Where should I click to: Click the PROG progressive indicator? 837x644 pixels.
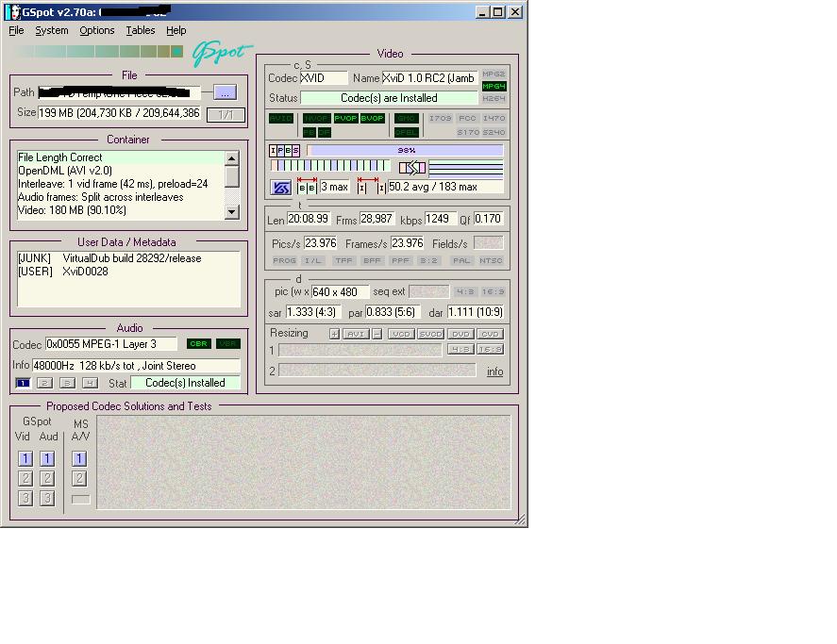284,260
